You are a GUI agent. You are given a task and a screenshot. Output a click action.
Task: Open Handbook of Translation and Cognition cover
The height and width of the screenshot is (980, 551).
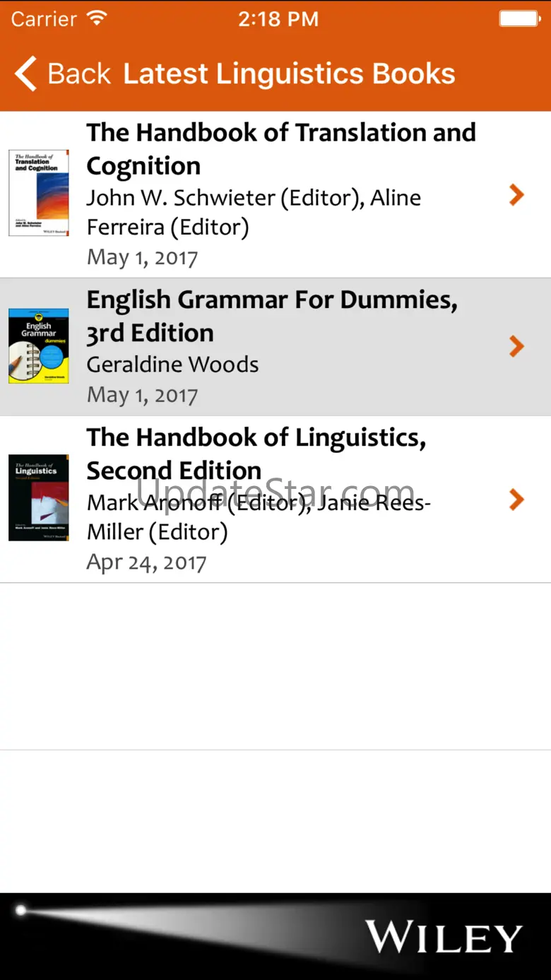click(39, 193)
